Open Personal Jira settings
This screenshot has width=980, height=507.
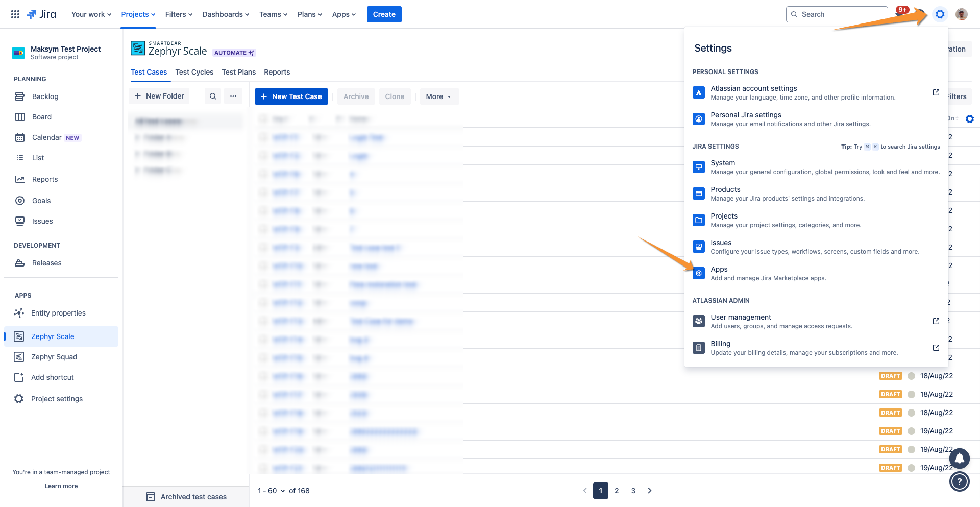816,119
